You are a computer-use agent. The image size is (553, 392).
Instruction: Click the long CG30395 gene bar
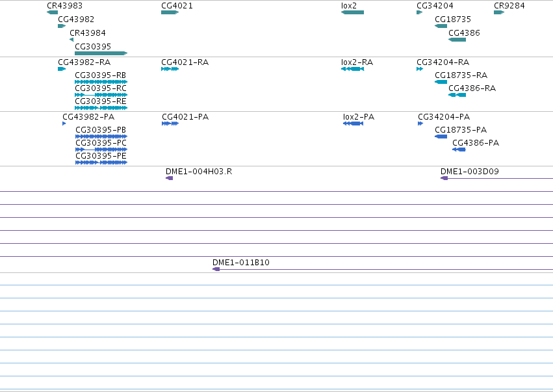[x=101, y=53]
